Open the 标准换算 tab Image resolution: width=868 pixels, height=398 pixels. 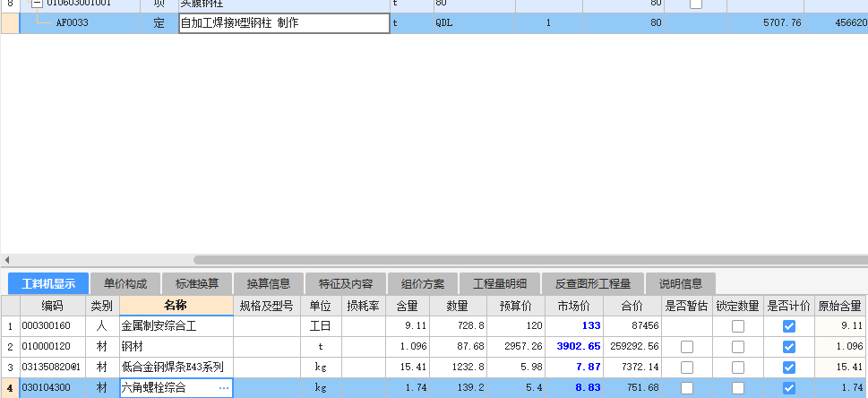point(197,284)
